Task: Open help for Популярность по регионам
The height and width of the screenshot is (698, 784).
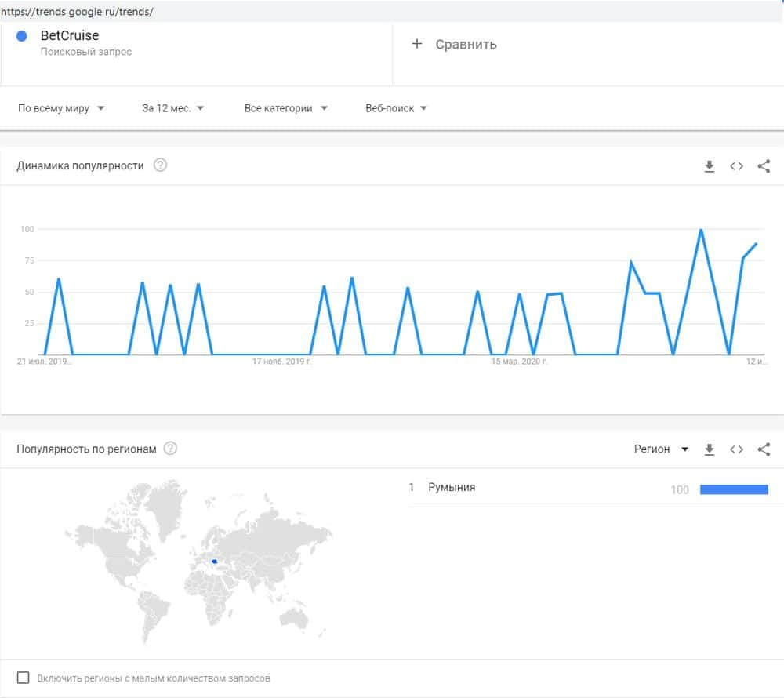Action: tap(170, 449)
